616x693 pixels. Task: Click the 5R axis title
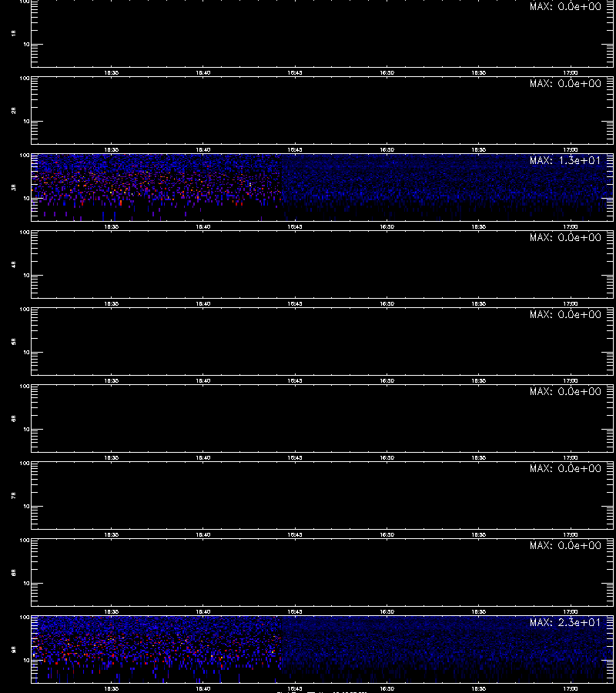[x=14, y=341]
